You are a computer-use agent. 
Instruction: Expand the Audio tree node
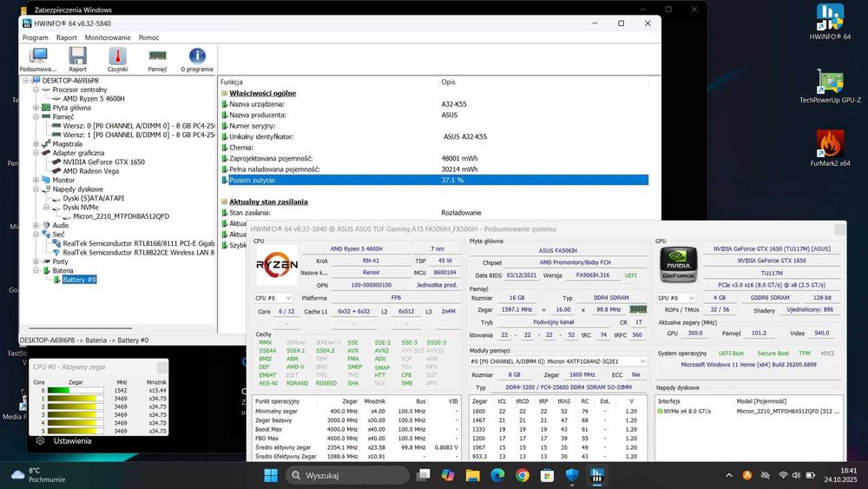[x=36, y=226]
